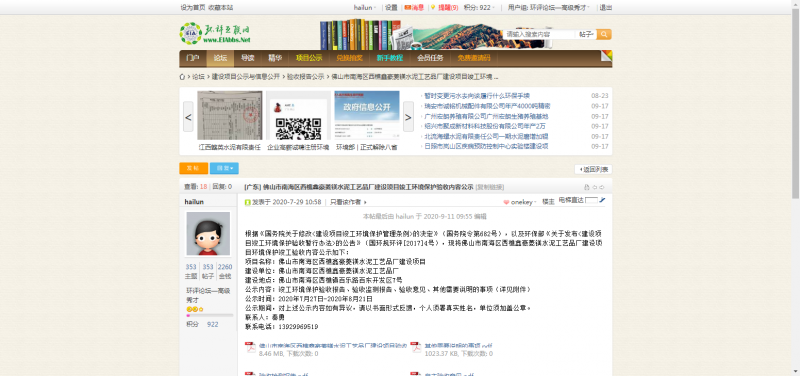Open the 积分: 922 dropdown

(480, 8)
